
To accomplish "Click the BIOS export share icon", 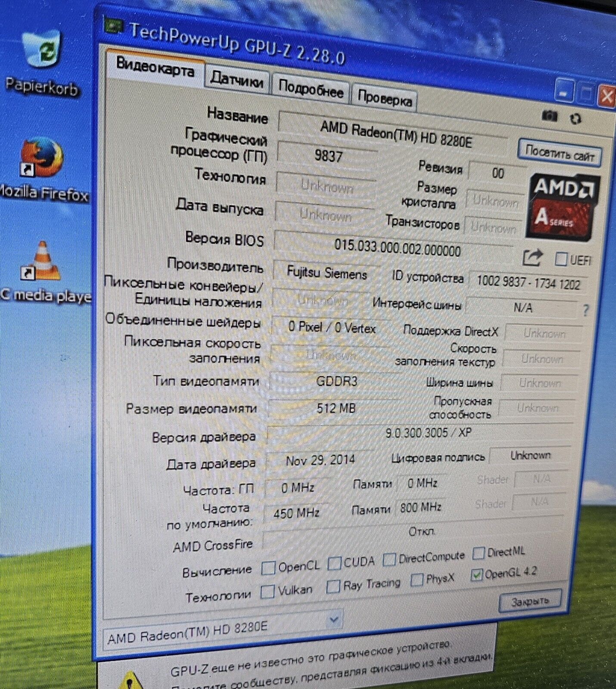I will [532, 258].
